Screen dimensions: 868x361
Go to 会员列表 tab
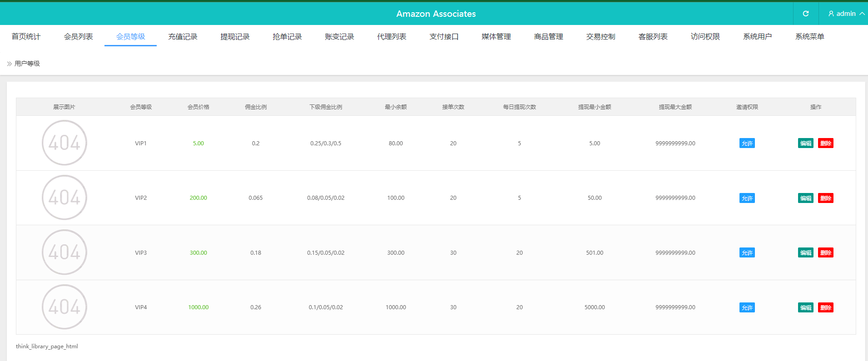[78, 36]
